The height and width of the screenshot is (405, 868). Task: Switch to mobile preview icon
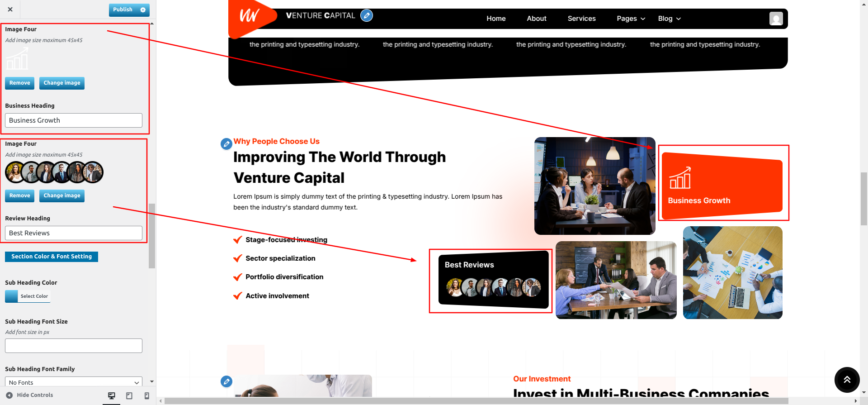(146, 395)
